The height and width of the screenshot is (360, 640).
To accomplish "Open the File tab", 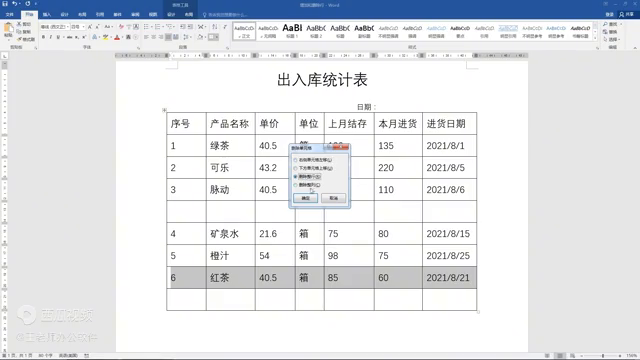I will (x=9, y=15).
